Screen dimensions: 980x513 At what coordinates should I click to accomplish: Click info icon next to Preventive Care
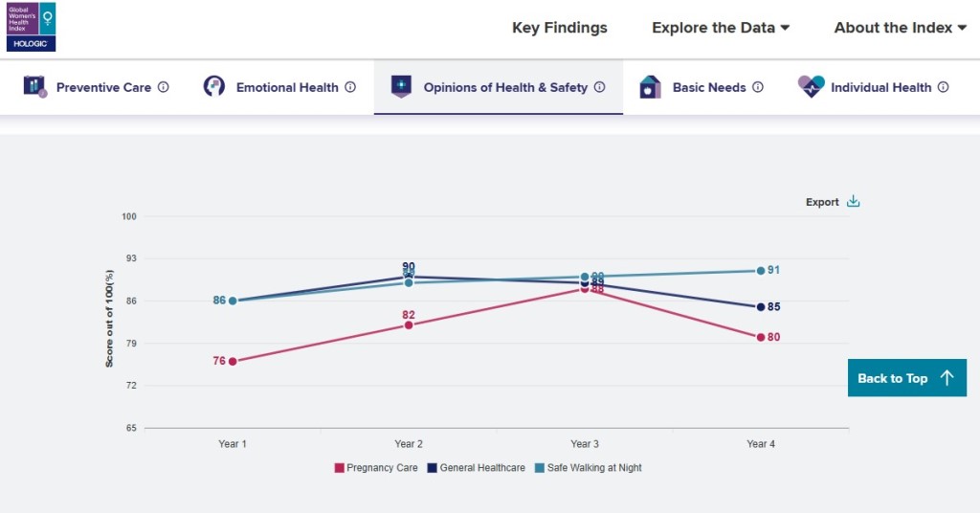click(x=164, y=87)
